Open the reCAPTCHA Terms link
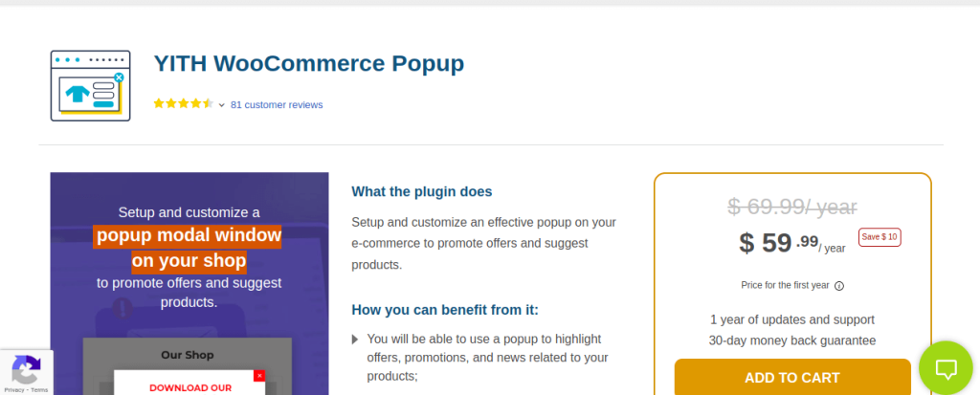 click(x=39, y=389)
